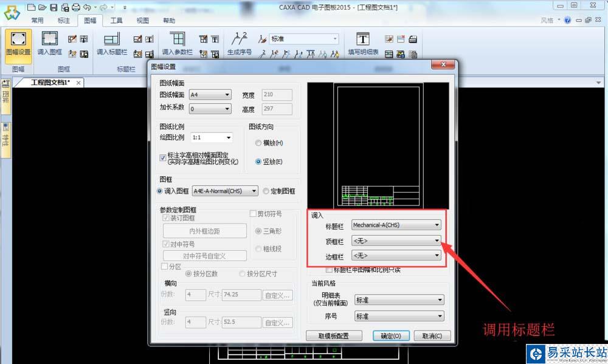Click the blue help question mark icon
Image resolution: width=608 pixels, height=364 pixels.
click(567, 20)
